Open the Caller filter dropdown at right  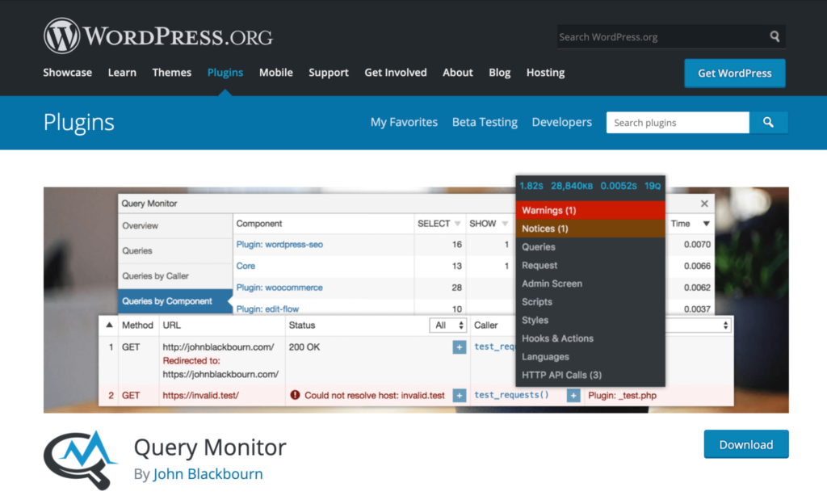tap(699, 325)
